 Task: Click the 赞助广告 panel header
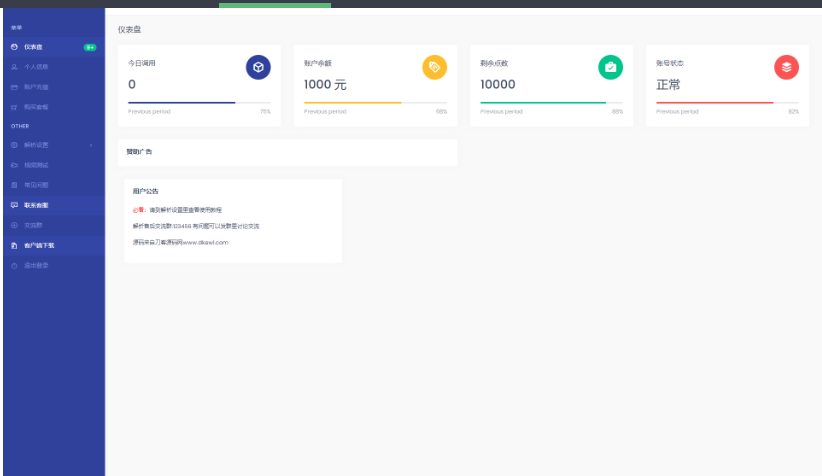click(140, 152)
